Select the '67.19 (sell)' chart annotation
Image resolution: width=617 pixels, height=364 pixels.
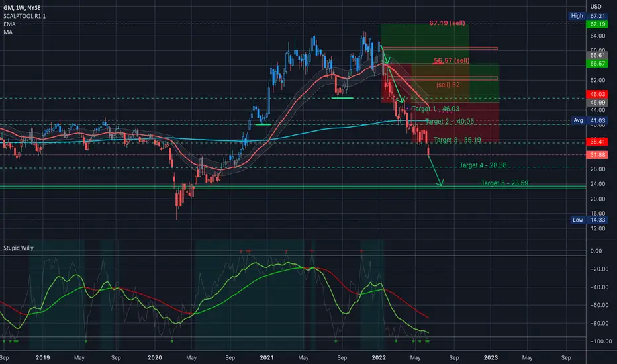447,23
